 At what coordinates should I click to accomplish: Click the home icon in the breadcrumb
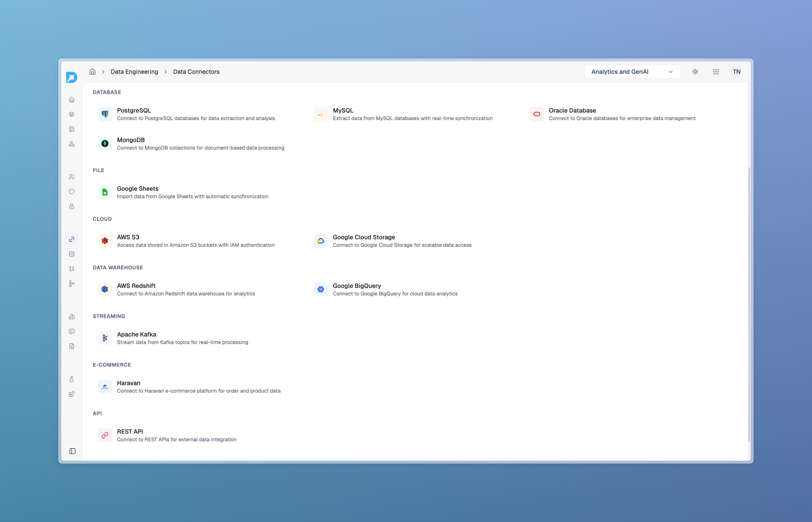(x=92, y=72)
